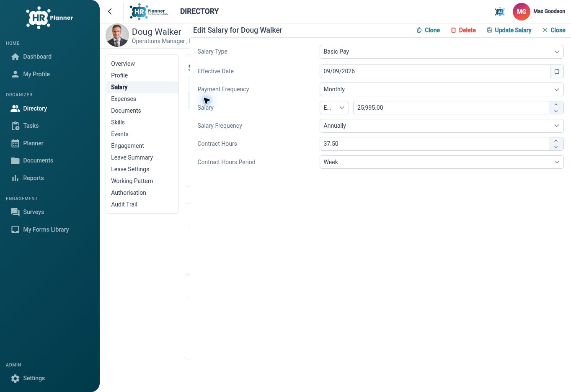This screenshot has width=571, height=392.
Task: Increase Contract Hours with up stepper
Action: (556, 141)
